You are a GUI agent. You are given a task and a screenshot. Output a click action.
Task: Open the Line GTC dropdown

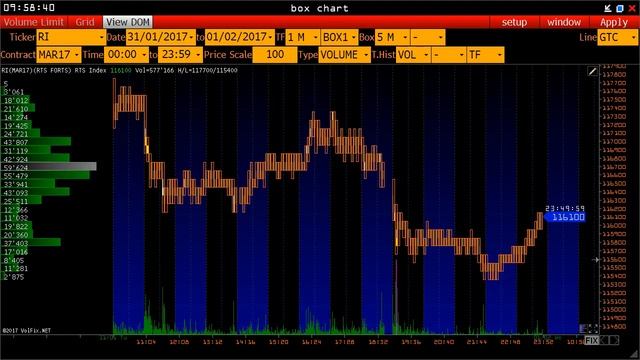617,37
